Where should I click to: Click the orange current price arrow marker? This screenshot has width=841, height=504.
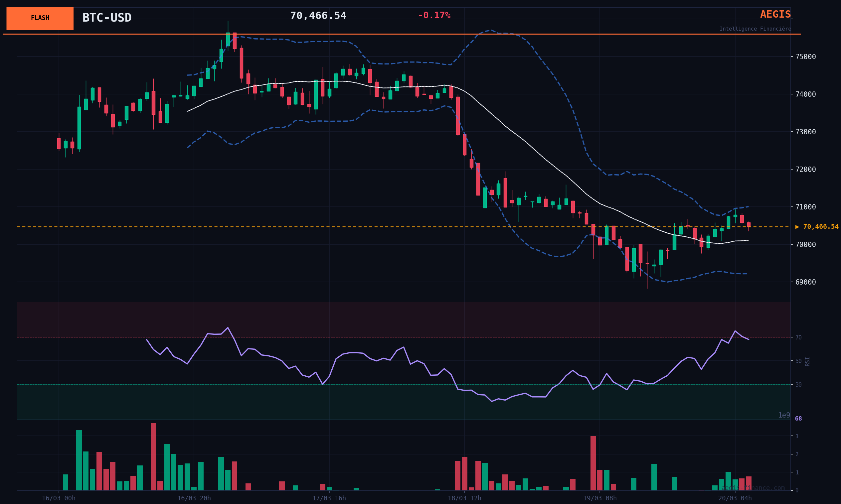click(797, 227)
